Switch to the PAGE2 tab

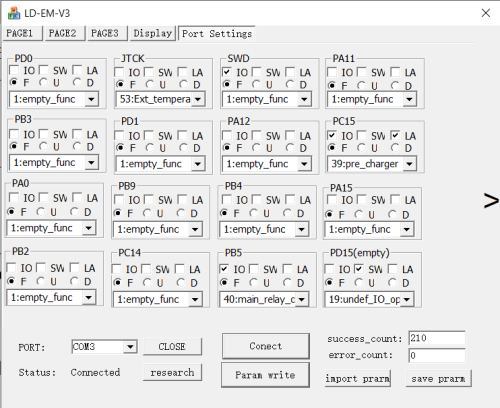coord(65,33)
